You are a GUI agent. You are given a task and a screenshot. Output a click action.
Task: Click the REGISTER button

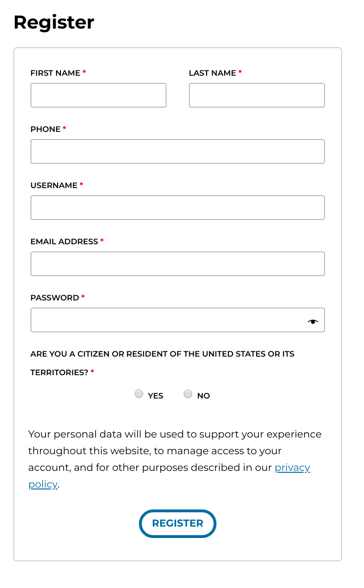(177, 523)
